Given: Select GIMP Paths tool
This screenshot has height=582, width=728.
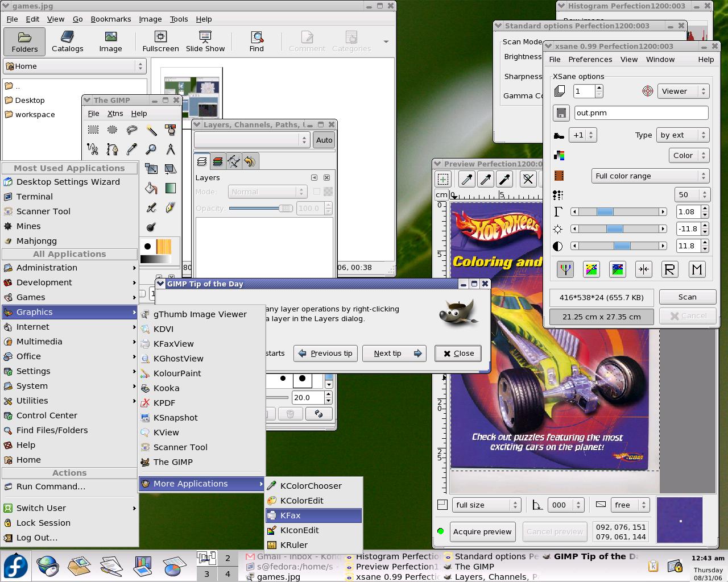Looking at the screenshot, I should point(113,149).
